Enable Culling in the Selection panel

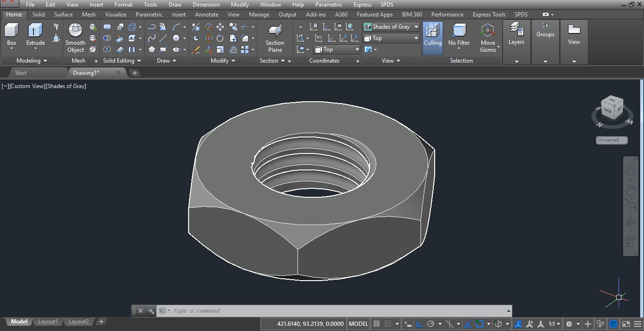pos(432,35)
